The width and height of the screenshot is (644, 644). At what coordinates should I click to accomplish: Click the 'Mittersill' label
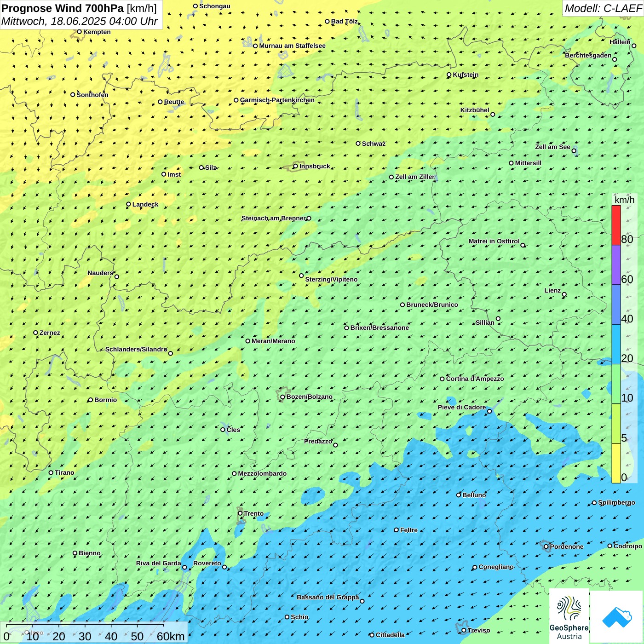click(528, 163)
